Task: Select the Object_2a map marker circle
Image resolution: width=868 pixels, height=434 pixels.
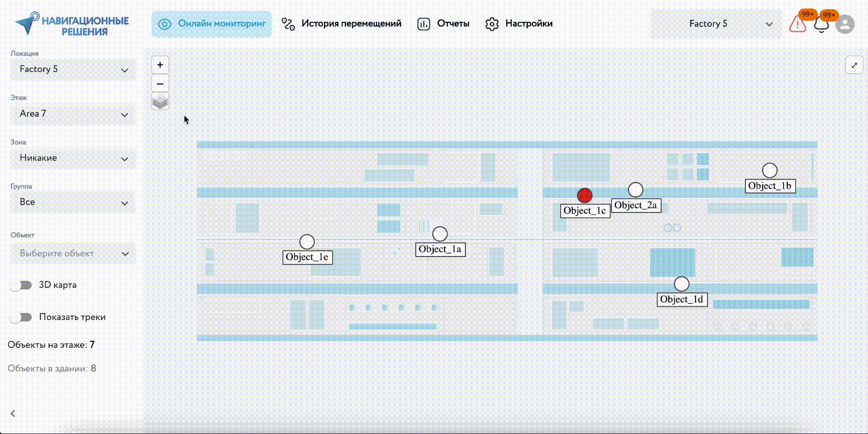Action: click(636, 190)
